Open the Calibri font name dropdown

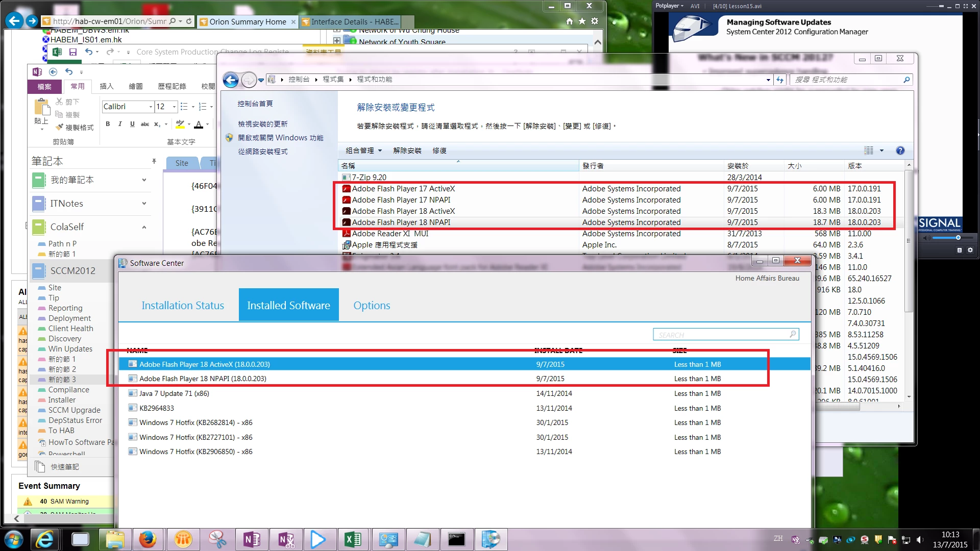click(151, 107)
